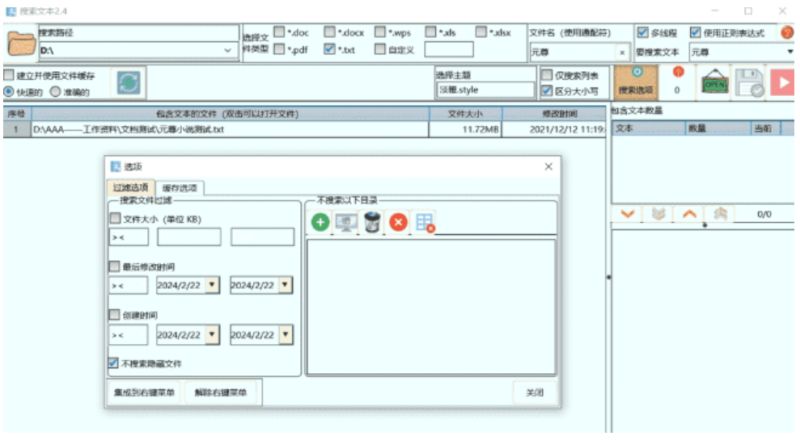Open the search options button with gear icon
Image resolution: width=800 pixels, height=440 pixels.
(x=636, y=82)
